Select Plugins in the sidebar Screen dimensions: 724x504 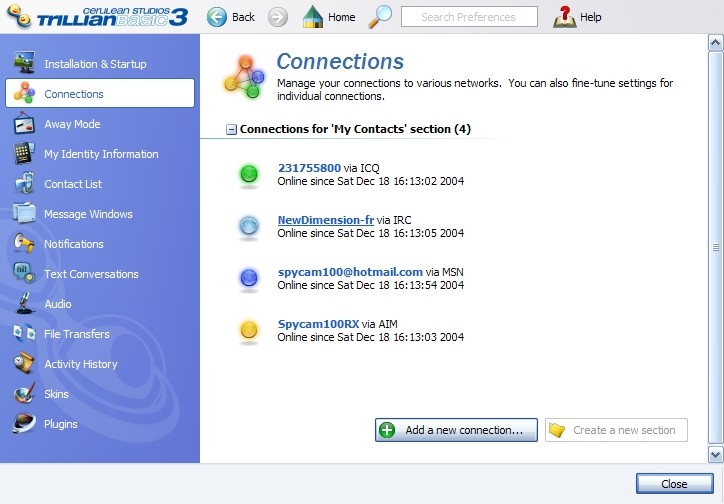click(60, 424)
